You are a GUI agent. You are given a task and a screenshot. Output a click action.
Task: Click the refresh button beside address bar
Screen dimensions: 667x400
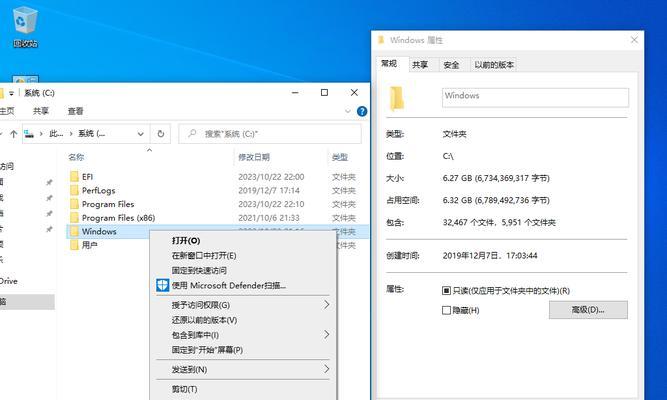(161, 134)
